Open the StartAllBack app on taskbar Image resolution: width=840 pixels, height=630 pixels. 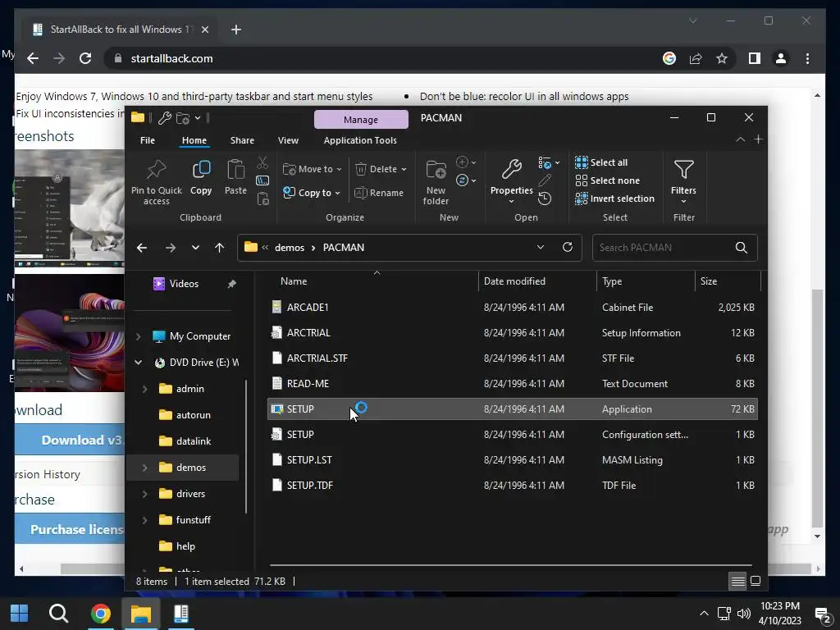[181, 614]
